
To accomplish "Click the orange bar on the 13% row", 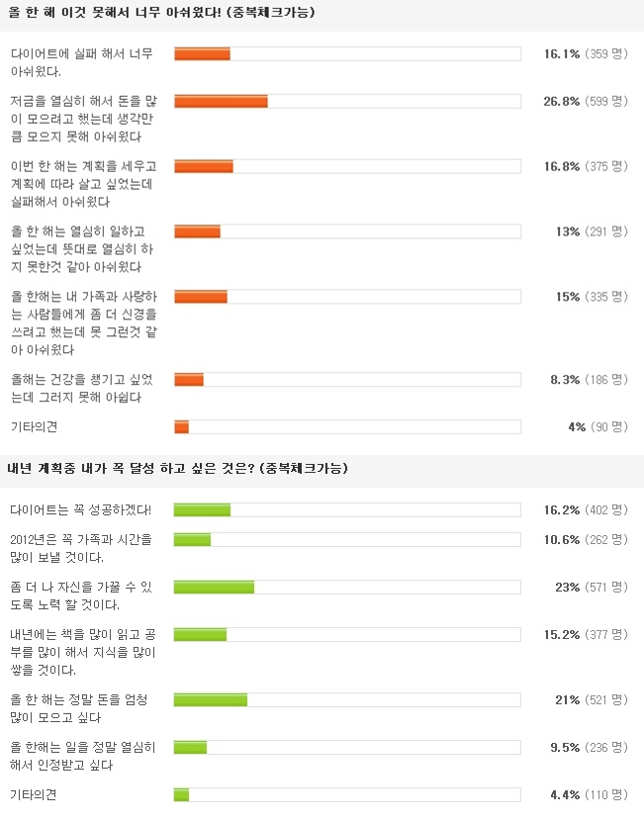I will pyautogui.click(x=197, y=231).
